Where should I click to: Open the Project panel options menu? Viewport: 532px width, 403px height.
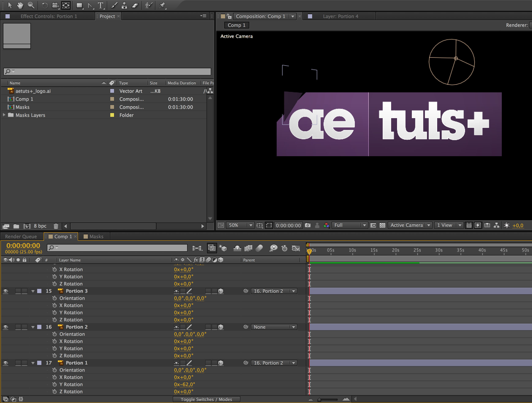point(203,16)
